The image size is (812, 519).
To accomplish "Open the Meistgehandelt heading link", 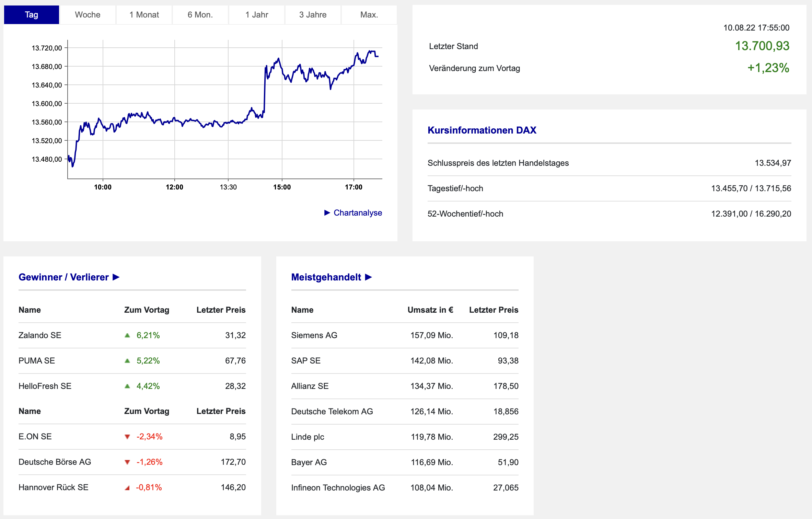I will [x=326, y=277].
